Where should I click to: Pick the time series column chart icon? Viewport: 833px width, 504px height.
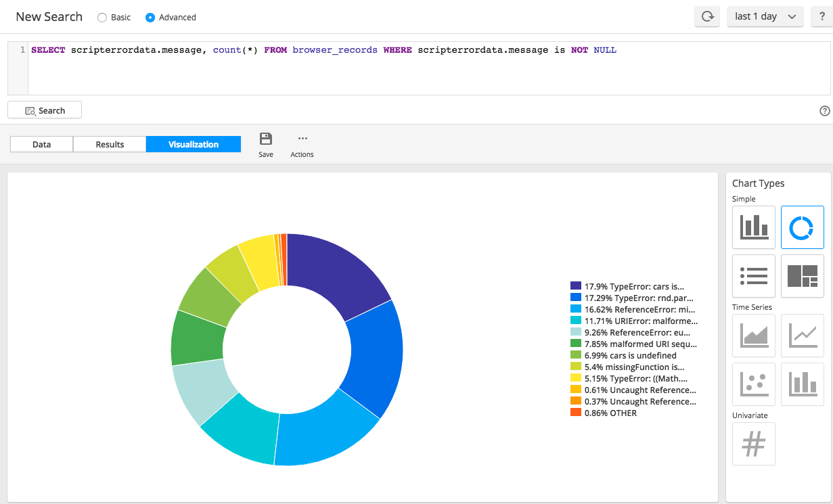coord(803,384)
